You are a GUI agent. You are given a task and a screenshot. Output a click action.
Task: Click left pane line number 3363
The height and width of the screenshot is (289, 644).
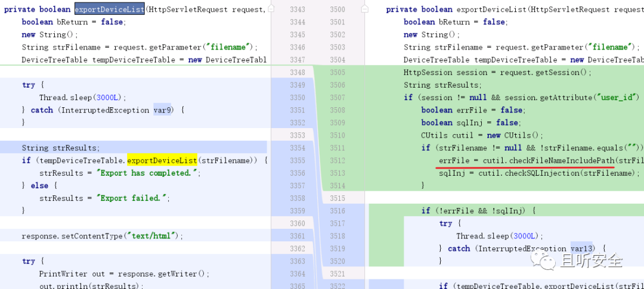coord(298,261)
